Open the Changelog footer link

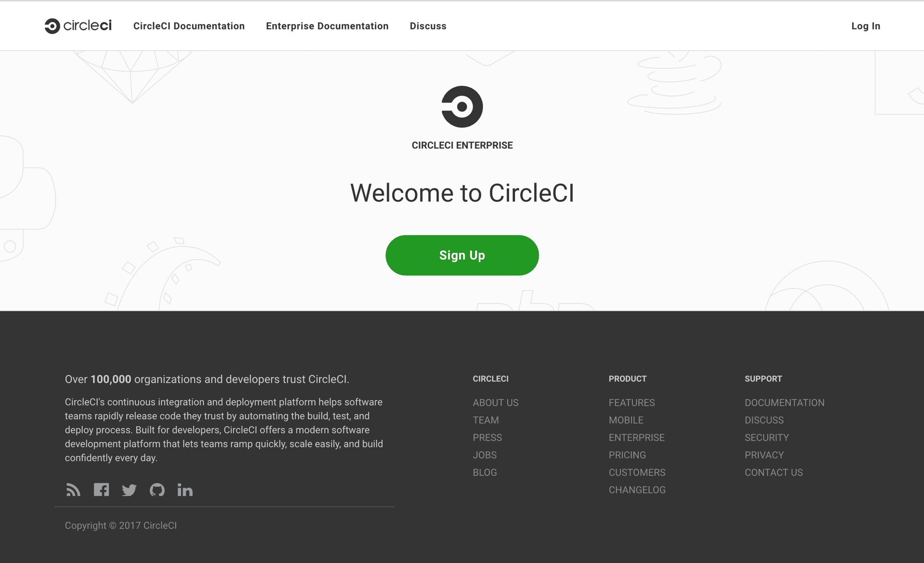click(637, 490)
